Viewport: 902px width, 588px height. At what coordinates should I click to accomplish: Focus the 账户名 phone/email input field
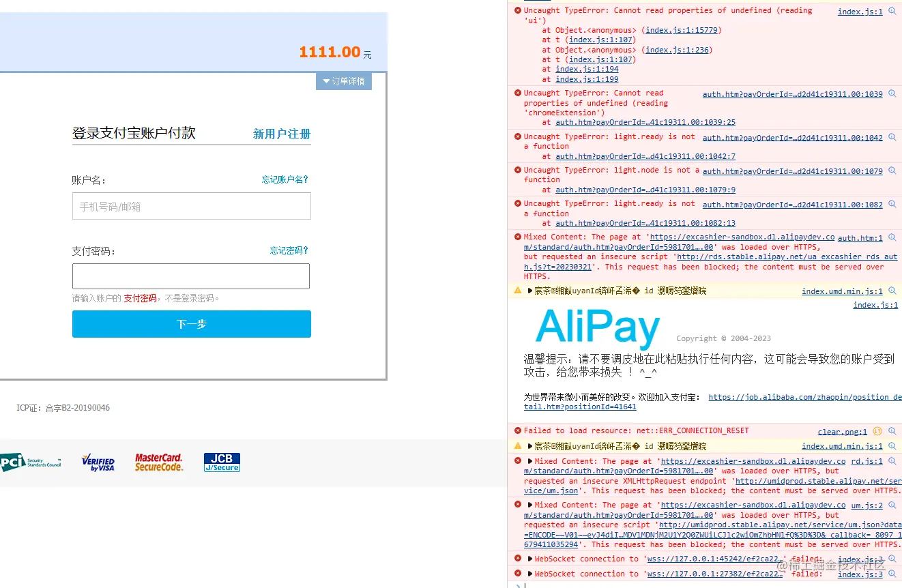click(192, 206)
